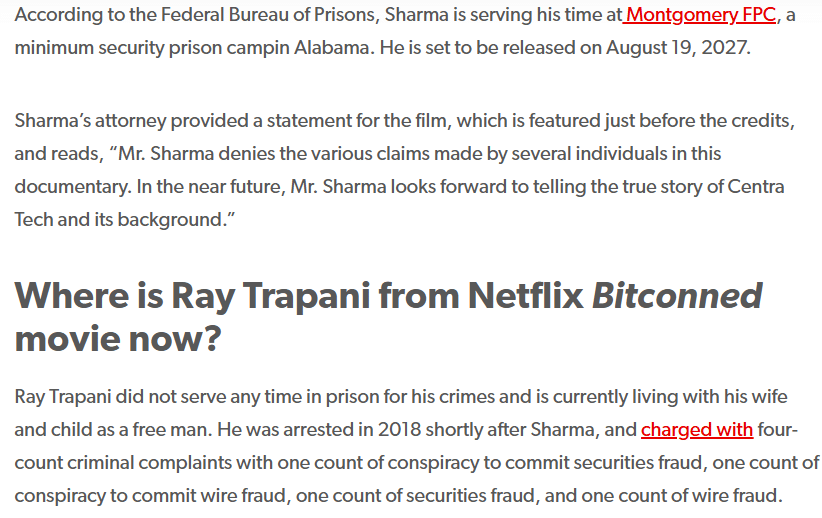Click "movie now?" in the heading
Image resolution: width=822 pixels, height=518 pixels.
tap(117, 340)
